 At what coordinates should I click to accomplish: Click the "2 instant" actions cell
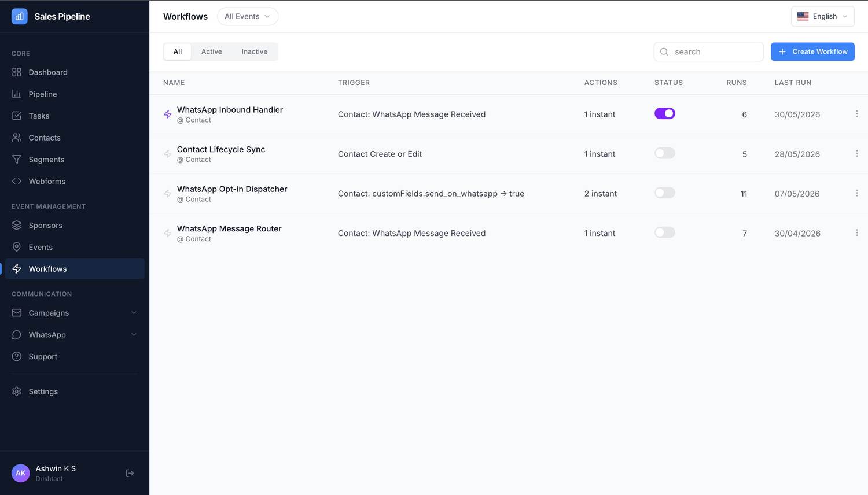click(601, 194)
